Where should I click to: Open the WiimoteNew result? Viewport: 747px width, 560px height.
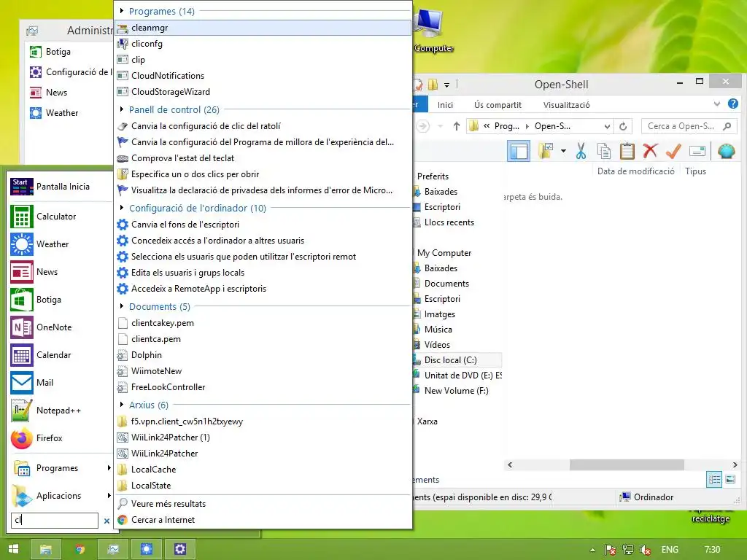click(x=263, y=371)
